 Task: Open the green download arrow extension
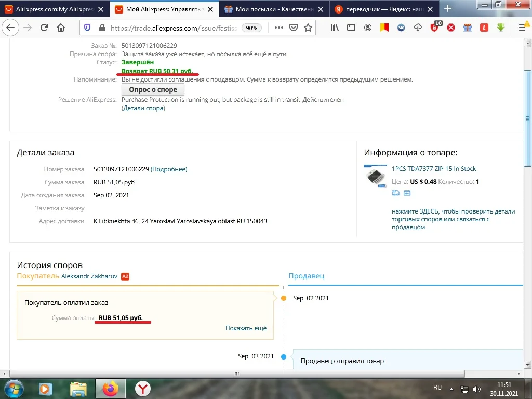[501, 28]
